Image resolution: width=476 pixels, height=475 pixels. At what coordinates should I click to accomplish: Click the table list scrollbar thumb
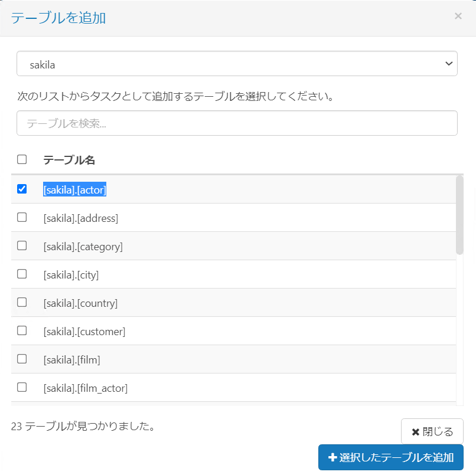(459, 215)
